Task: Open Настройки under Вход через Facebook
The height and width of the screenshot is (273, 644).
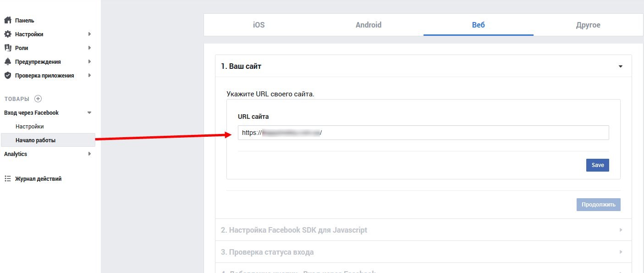Action: (x=30, y=126)
